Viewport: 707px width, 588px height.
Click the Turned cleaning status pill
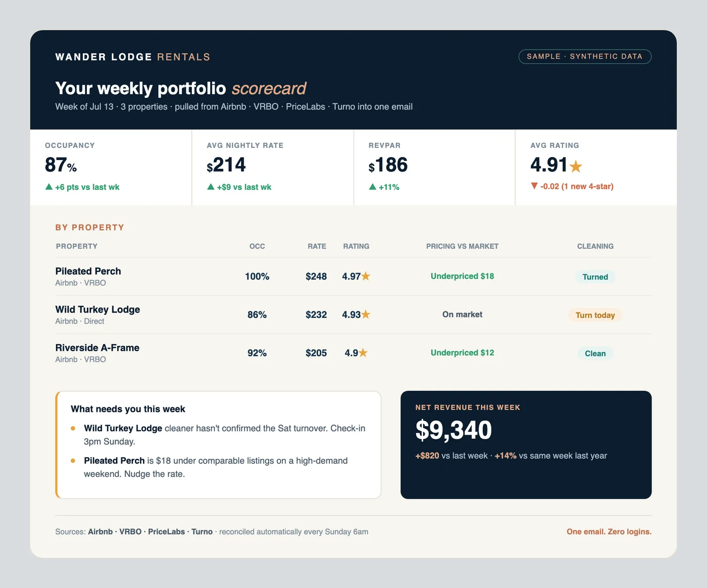point(595,277)
